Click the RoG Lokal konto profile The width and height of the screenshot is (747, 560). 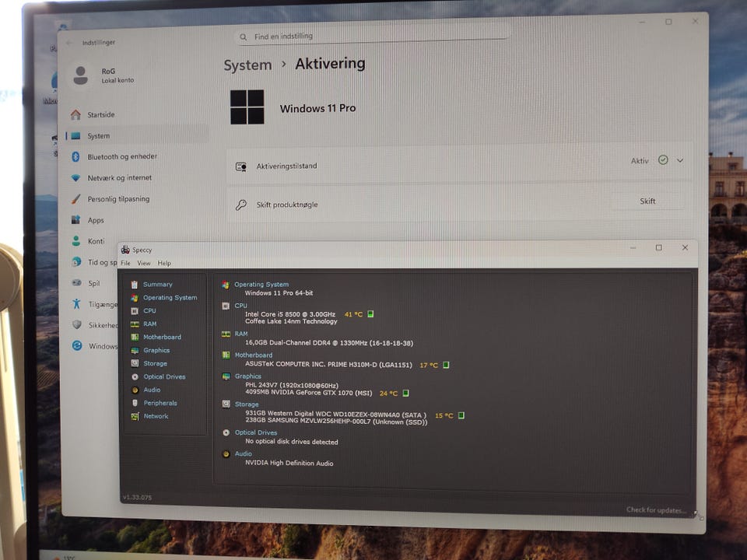click(x=105, y=75)
